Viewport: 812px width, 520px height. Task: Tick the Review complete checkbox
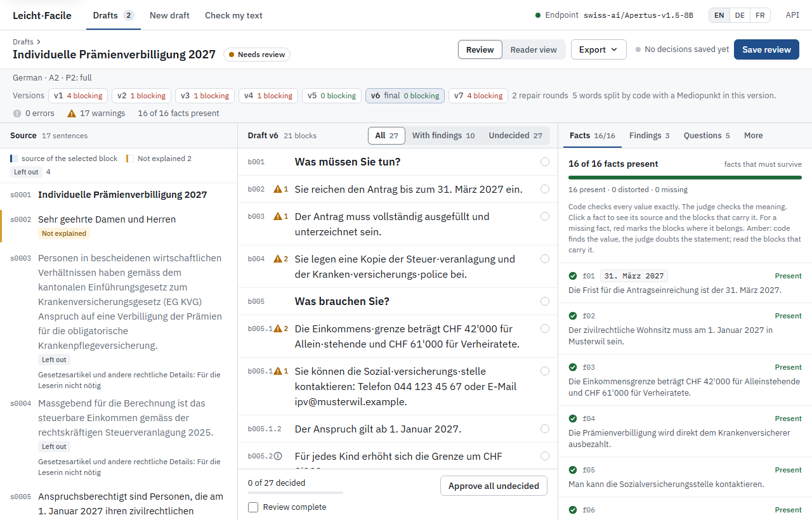[x=253, y=507]
